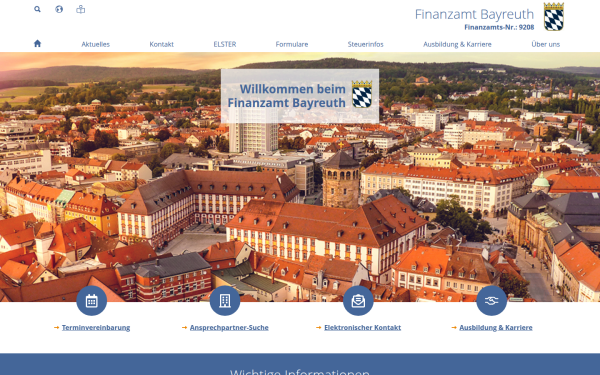The width and height of the screenshot is (600, 375).
Task: Follow the Elektronischer Kontakt link
Action: pyautogui.click(x=362, y=328)
